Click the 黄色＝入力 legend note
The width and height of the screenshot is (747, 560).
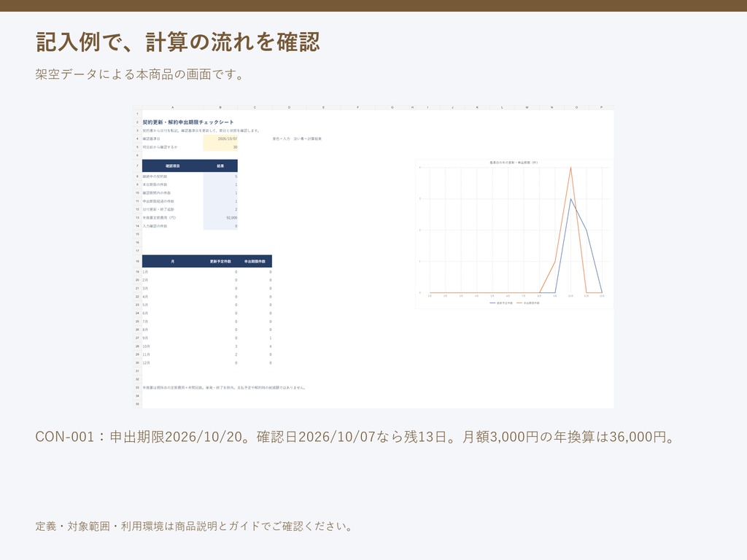[297, 139]
